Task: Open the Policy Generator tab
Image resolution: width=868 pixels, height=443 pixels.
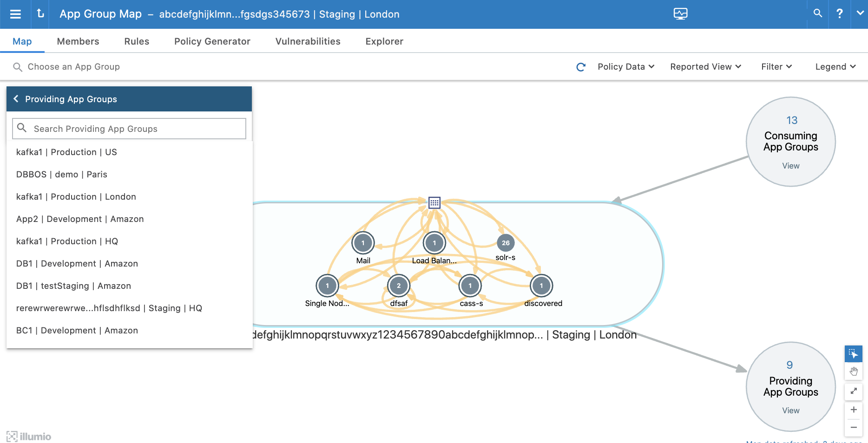Action: tap(212, 41)
